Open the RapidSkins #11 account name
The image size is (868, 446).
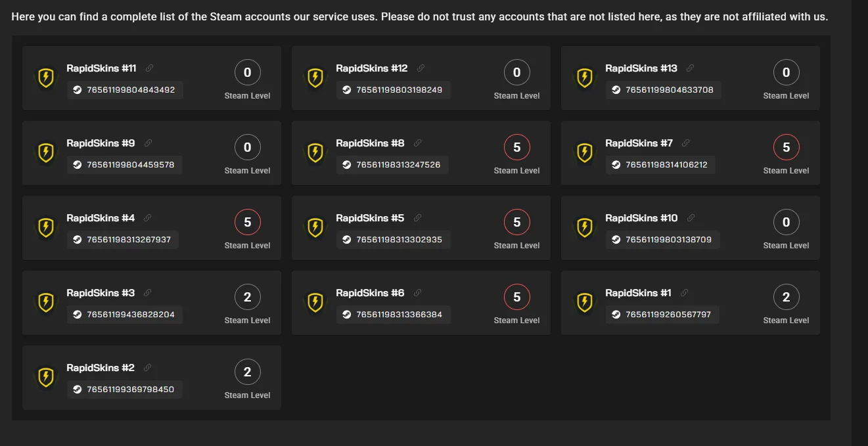click(x=101, y=68)
